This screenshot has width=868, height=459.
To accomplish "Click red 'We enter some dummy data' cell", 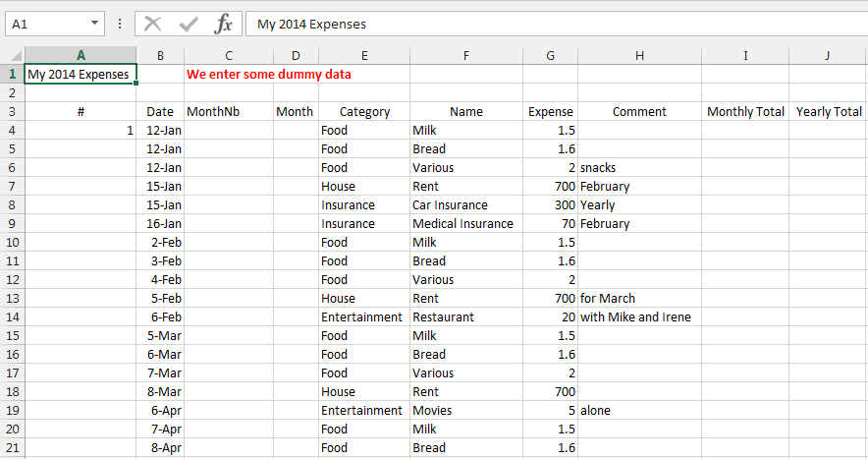I will point(268,74).
